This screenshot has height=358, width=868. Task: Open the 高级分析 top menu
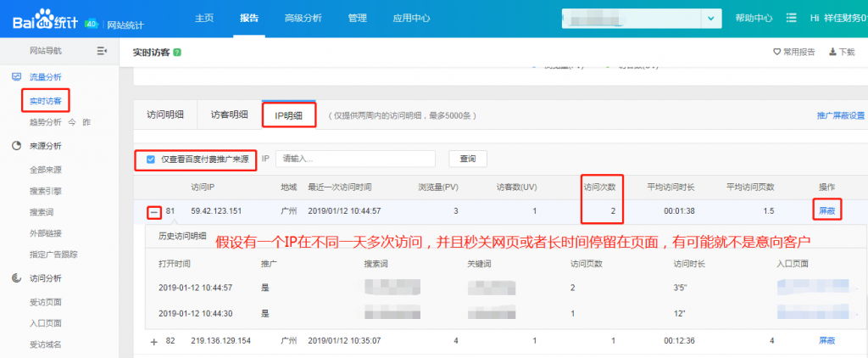[x=303, y=18]
